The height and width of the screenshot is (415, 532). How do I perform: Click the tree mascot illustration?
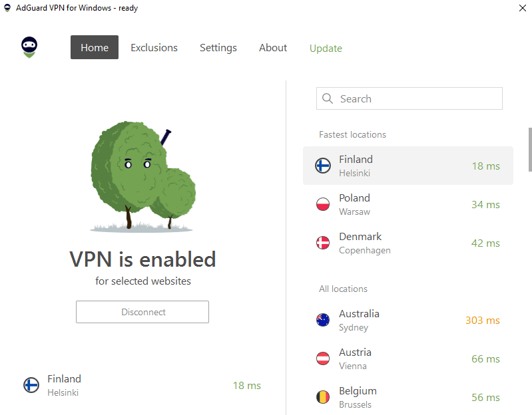(x=143, y=176)
